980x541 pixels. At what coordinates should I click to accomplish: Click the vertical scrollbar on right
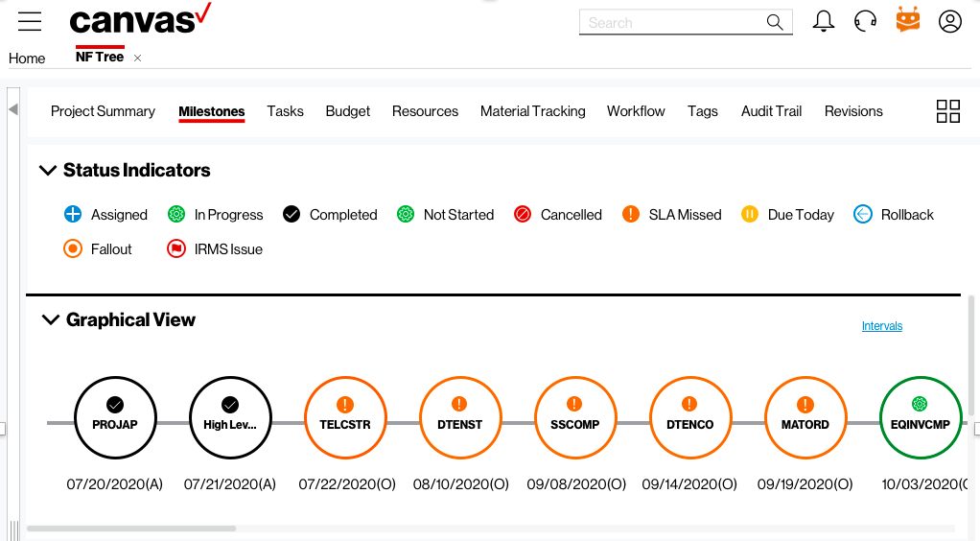(x=971, y=355)
